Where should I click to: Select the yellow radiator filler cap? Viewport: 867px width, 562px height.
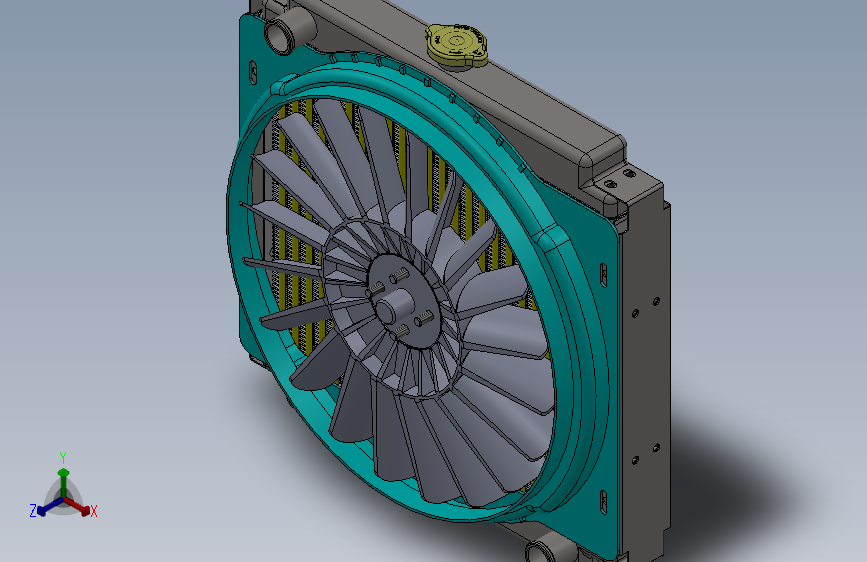(457, 45)
